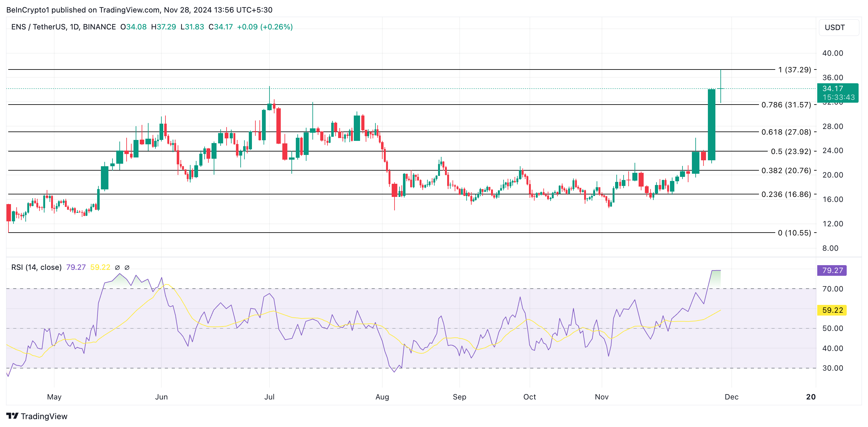Click the first empty-set symbol after RSI values
The image size is (868, 427).
point(117,267)
